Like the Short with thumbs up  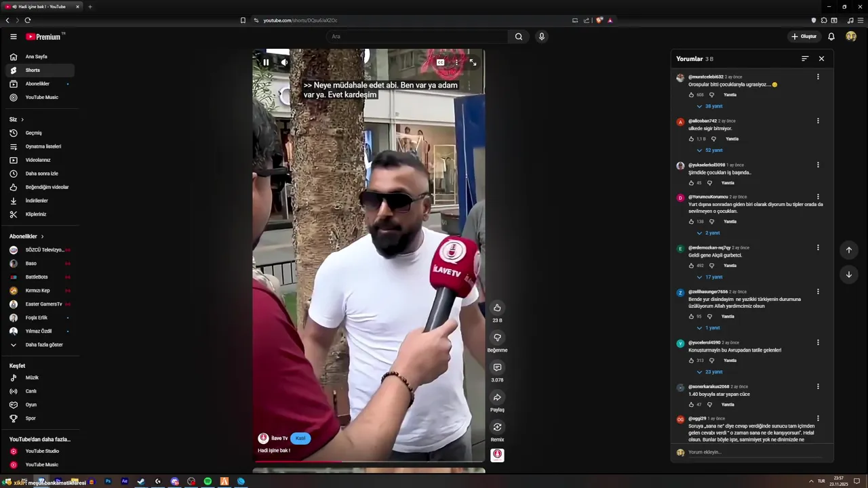pyautogui.click(x=497, y=308)
